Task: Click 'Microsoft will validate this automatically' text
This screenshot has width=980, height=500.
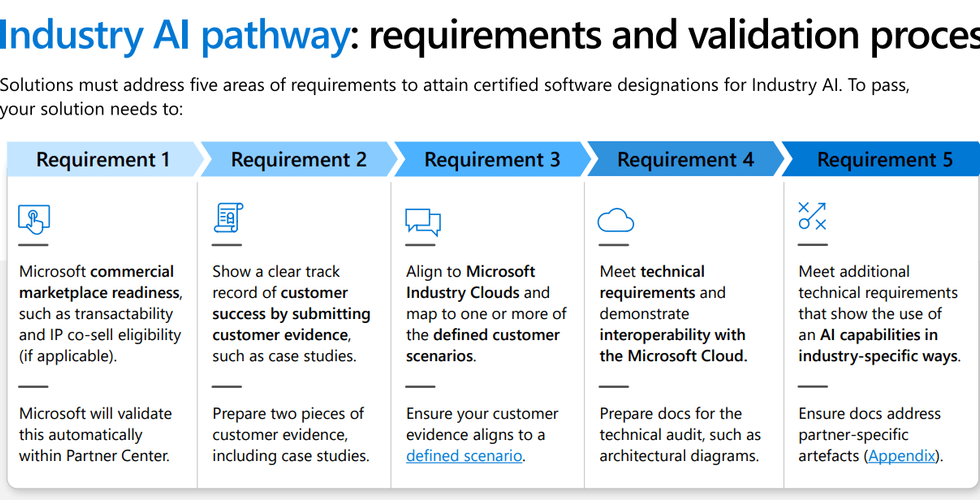Action: pos(95,435)
